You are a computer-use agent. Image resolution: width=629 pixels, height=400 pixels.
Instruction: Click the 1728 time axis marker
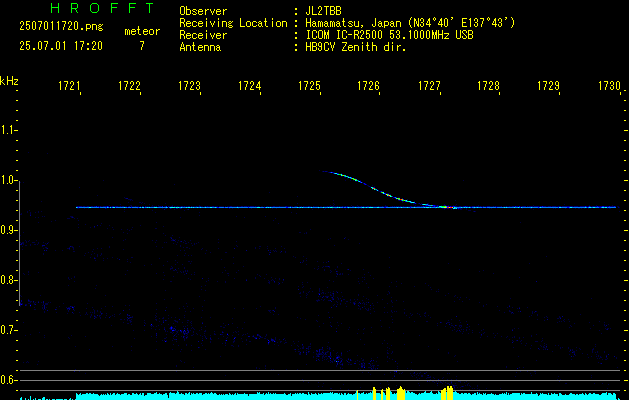click(x=488, y=86)
